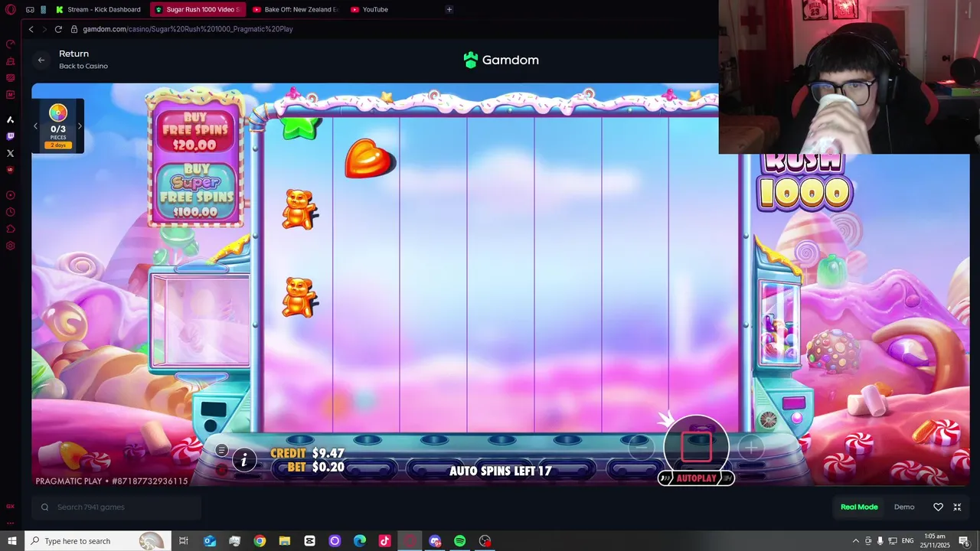Open the Opera GX menu logo
This screenshot has width=980, height=551.
tap(11, 10)
